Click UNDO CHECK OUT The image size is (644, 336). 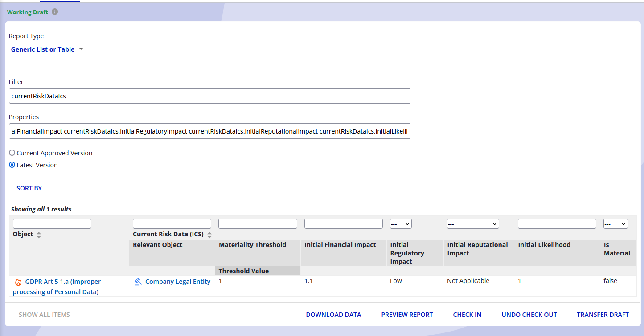pos(529,315)
